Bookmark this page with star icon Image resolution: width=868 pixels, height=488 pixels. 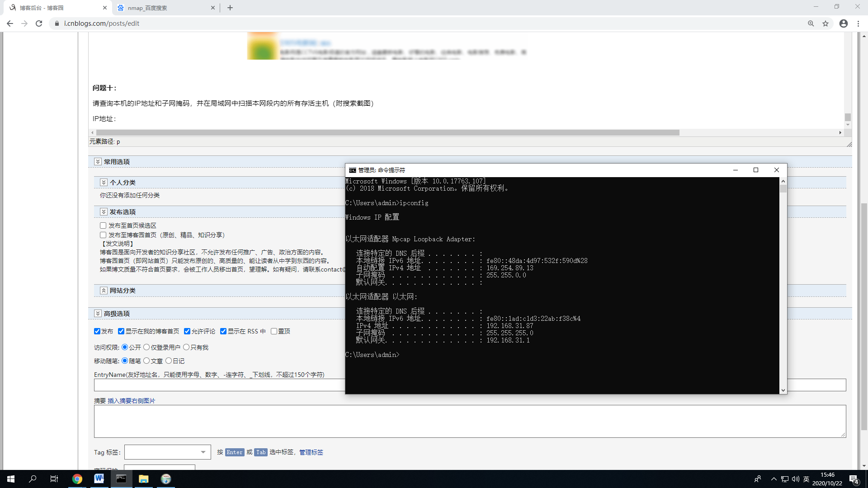pyautogui.click(x=826, y=23)
